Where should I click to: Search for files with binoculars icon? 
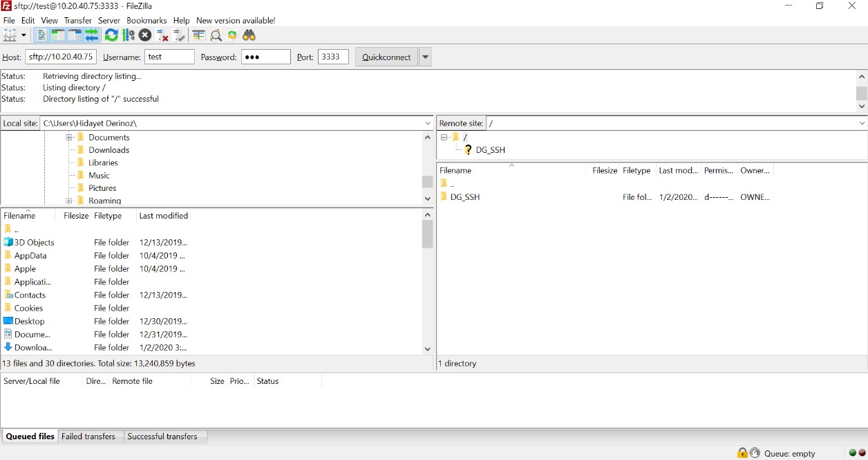pos(249,35)
